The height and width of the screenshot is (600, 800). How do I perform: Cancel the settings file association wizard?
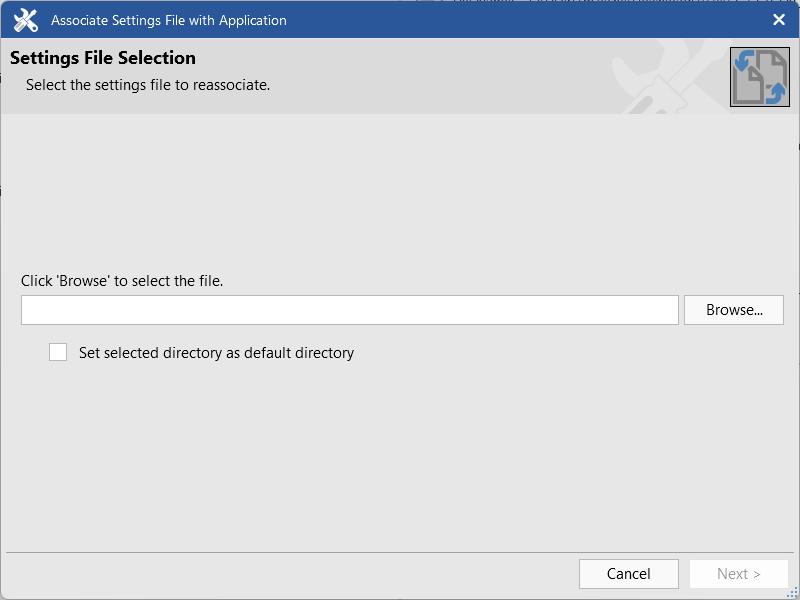[x=628, y=574]
